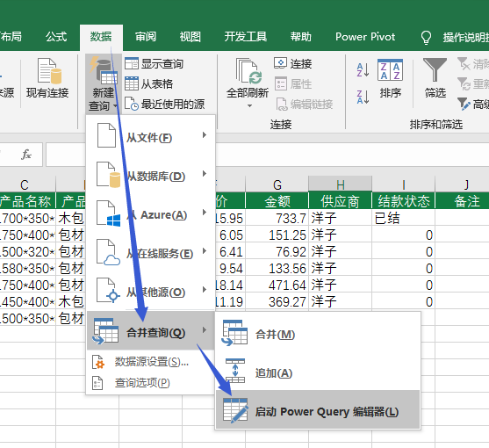Switch to the 公式 ribbon tab
This screenshot has height=448, width=489.
click(x=56, y=37)
